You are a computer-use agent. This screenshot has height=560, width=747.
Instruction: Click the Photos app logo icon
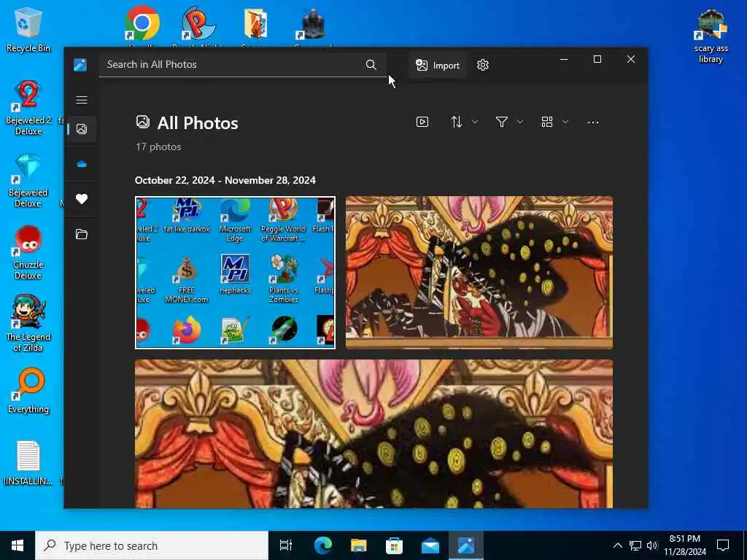point(80,65)
